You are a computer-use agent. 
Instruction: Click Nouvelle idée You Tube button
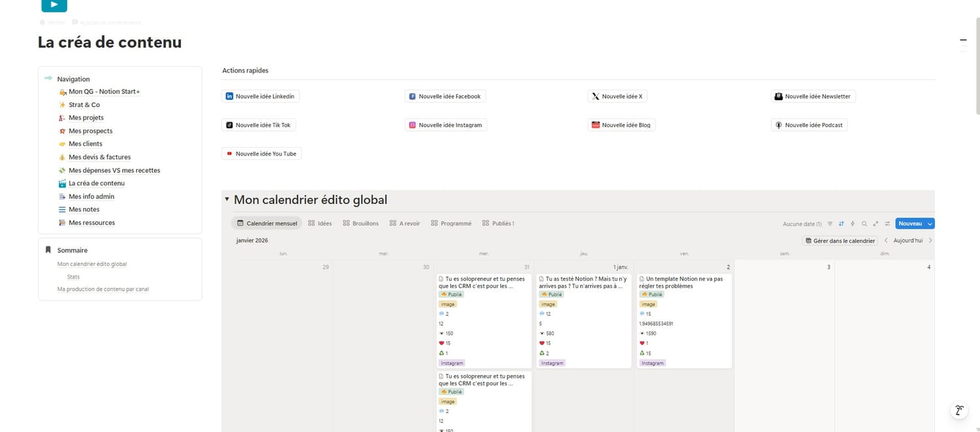[261, 154]
